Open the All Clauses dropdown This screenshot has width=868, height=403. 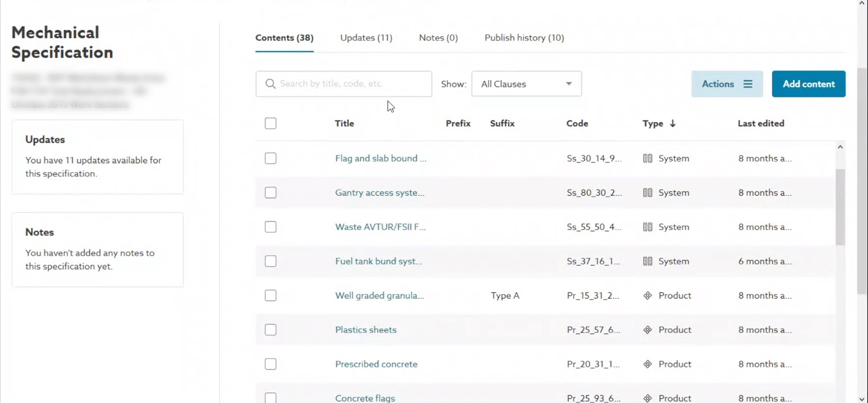click(x=526, y=84)
